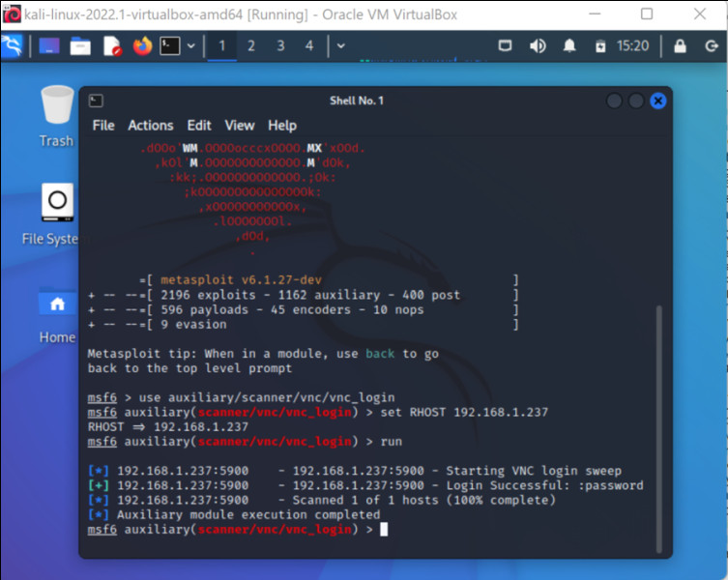This screenshot has height=580, width=728.
Task: Click the 'Starting VNC login sweep' line
Action: point(355,471)
